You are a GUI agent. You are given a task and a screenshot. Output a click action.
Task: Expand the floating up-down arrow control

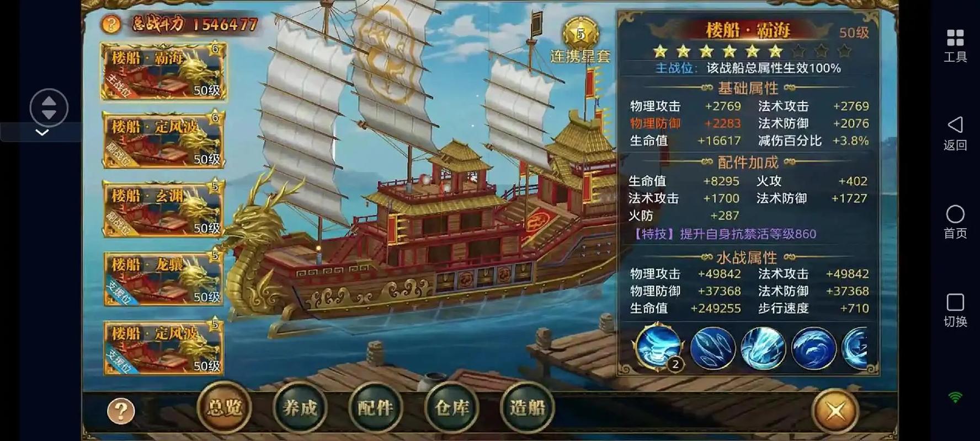click(x=49, y=107)
